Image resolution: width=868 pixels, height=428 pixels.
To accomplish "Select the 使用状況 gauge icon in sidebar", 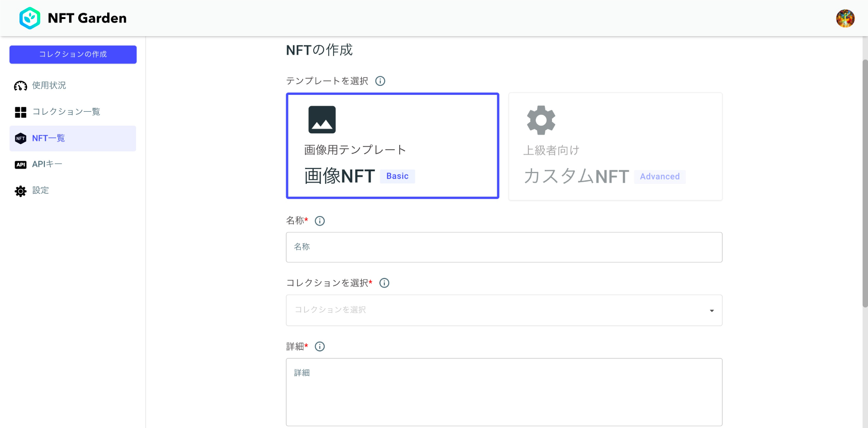I will pyautogui.click(x=20, y=85).
